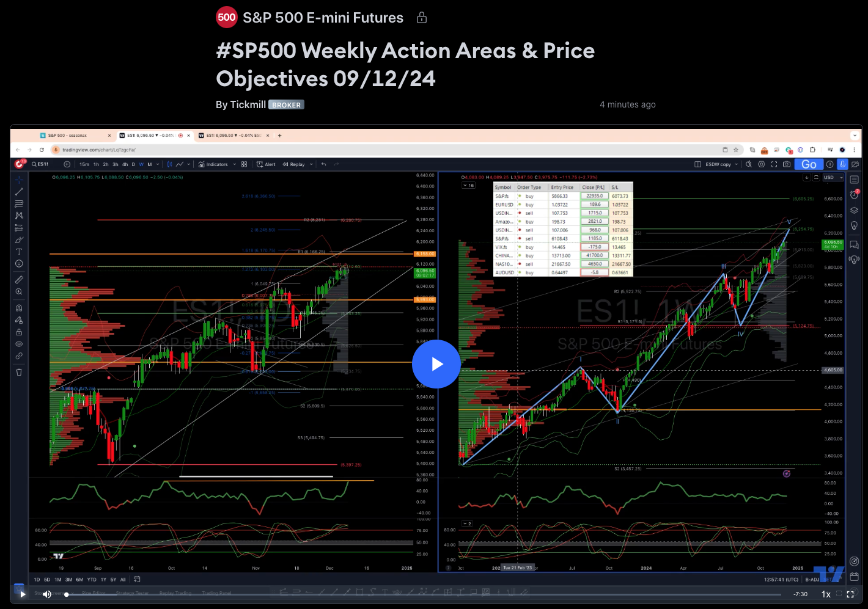
Task: Open the object tree layers icon
Action: 854,210
